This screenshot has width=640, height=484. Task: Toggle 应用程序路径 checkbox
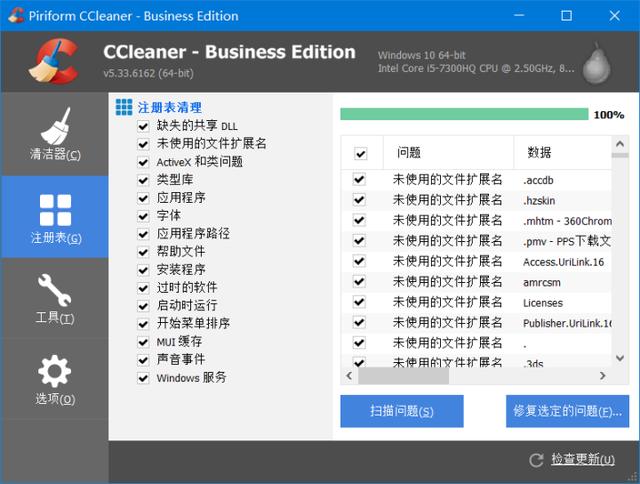143,234
